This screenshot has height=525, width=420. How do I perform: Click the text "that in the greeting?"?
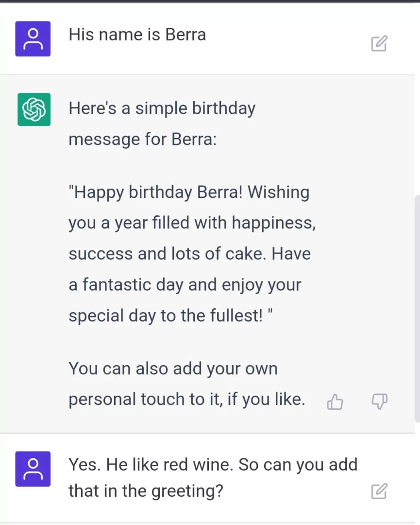(x=146, y=491)
